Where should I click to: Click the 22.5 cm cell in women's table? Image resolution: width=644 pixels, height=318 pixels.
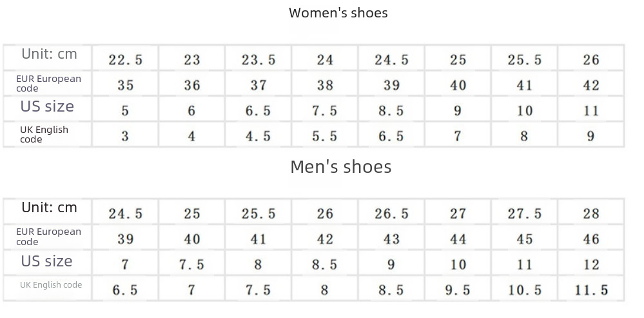[125, 60]
